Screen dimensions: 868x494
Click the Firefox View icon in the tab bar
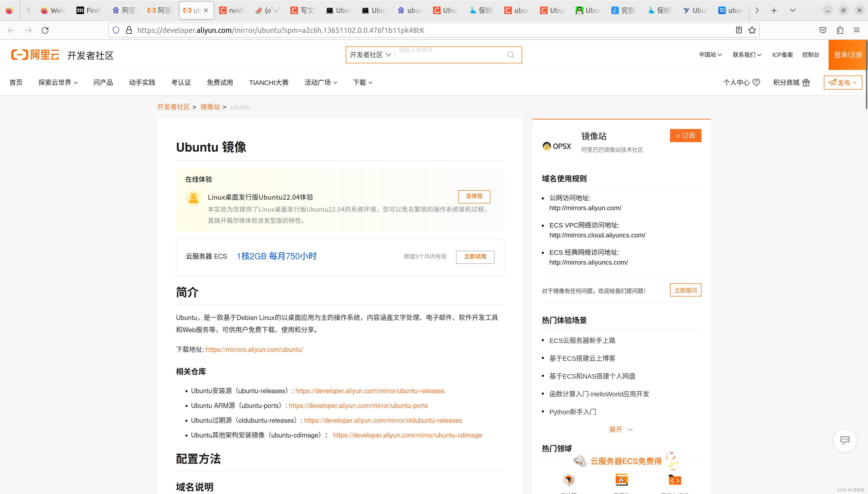click(x=10, y=11)
